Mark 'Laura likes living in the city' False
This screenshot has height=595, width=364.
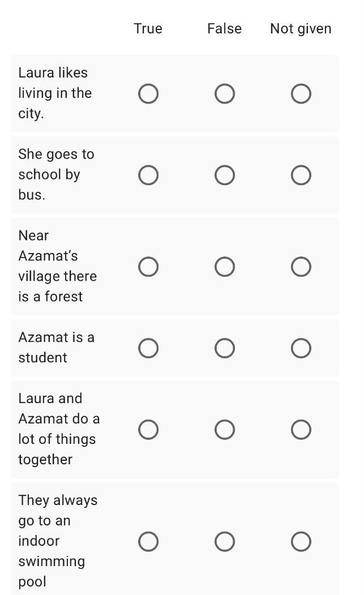225,94
